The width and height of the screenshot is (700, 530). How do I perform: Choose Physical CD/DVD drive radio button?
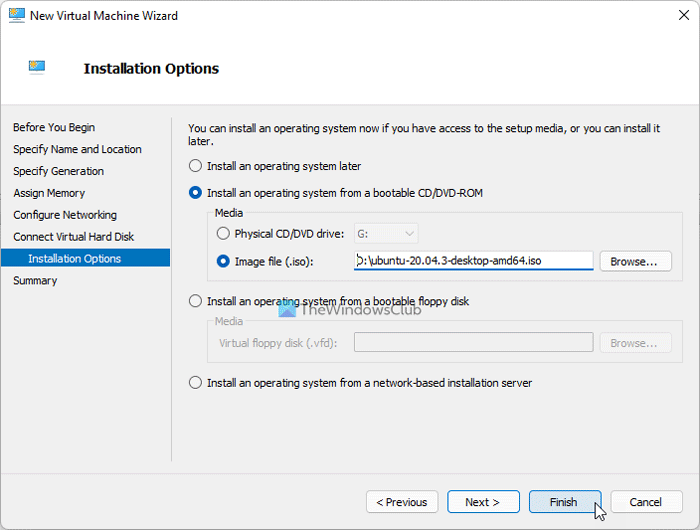point(223,233)
